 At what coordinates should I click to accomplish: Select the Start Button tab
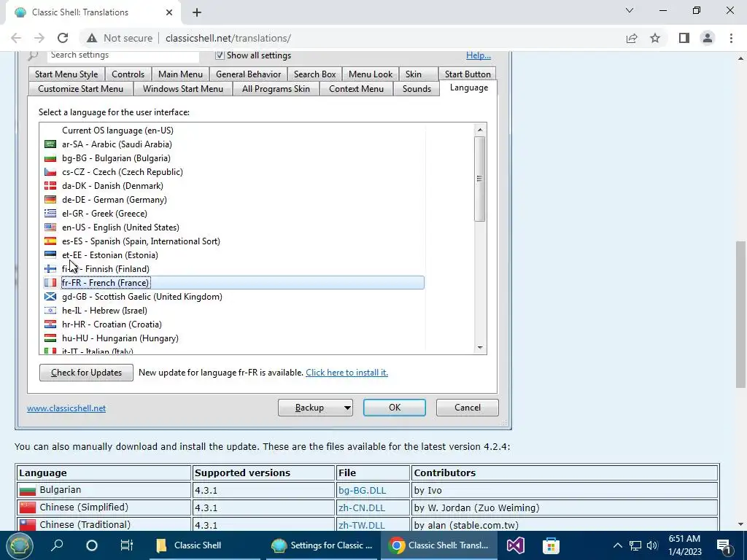[468, 74]
